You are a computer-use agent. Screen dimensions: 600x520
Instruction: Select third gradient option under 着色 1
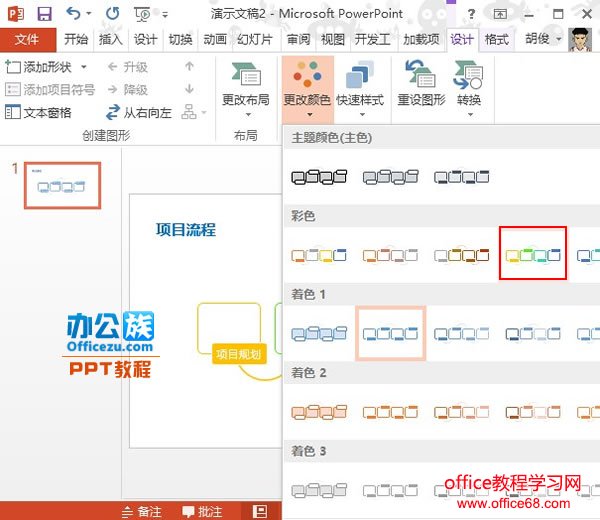pos(461,334)
